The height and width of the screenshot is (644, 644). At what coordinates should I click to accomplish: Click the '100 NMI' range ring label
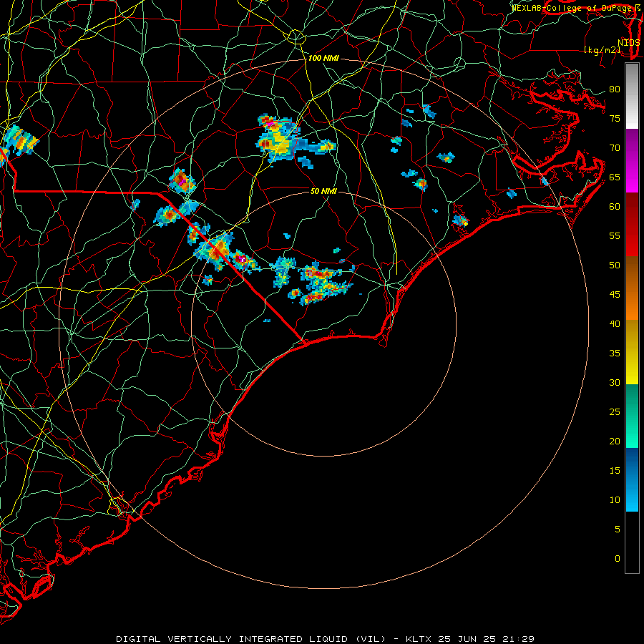323,59
